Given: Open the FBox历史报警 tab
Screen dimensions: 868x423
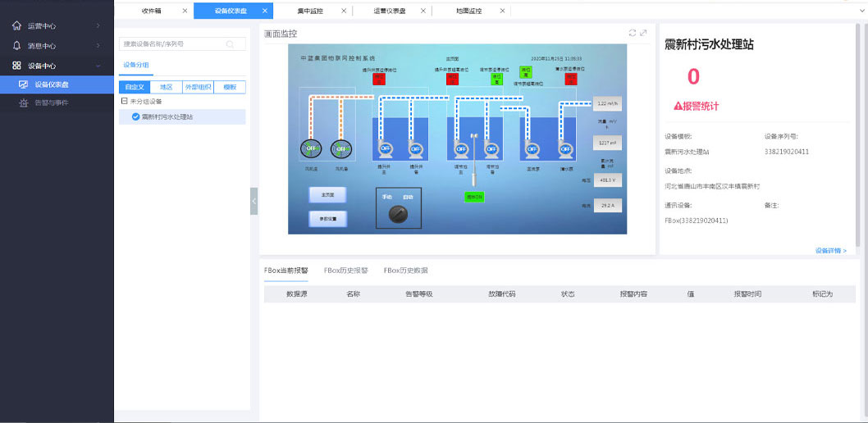Looking at the screenshot, I should pyautogui.click(x=346, y=270).
